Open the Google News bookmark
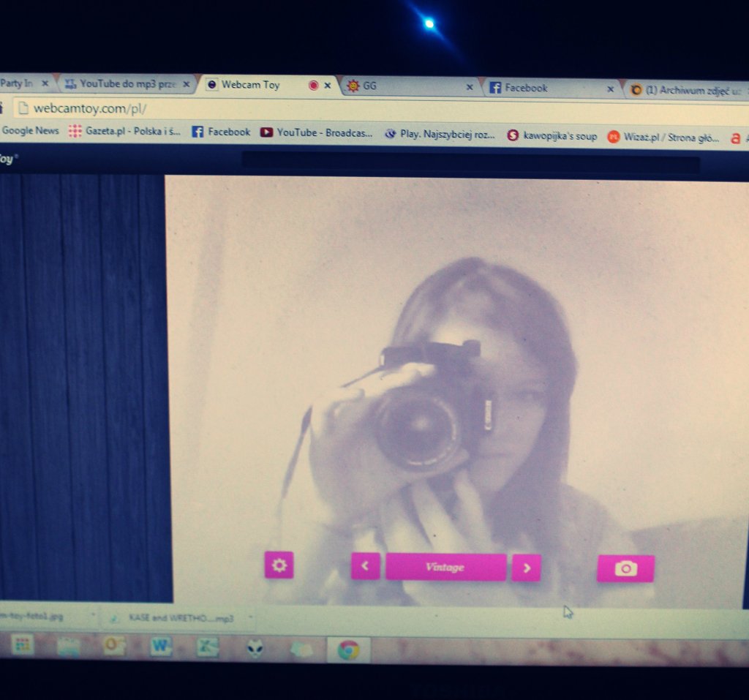 29,130
